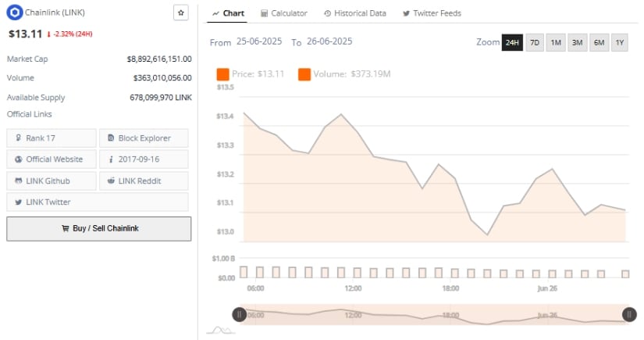Click the $1.00 B volume axis label

[223, 259]
